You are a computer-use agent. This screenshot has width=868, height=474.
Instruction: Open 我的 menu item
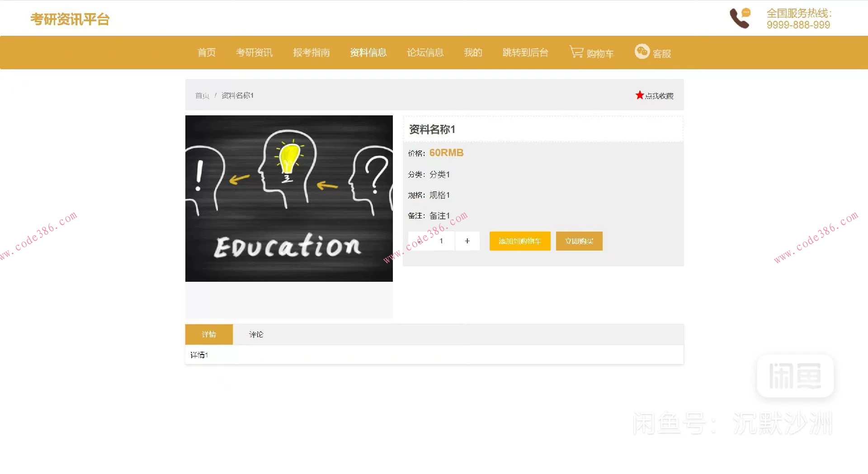click(x=473, y=52)
